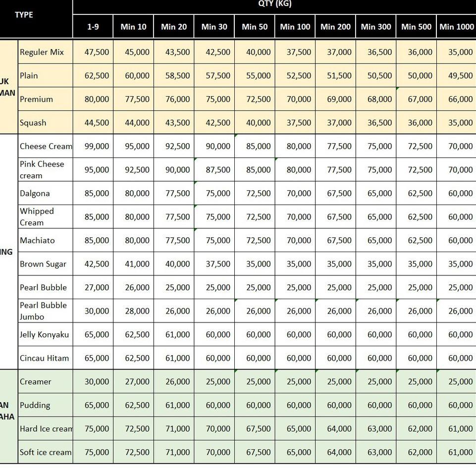The width and height of the screenshot is (476, 476).
Task: Click the Min 30 column header
Action: pyautogui.click(x=214, y=26)
